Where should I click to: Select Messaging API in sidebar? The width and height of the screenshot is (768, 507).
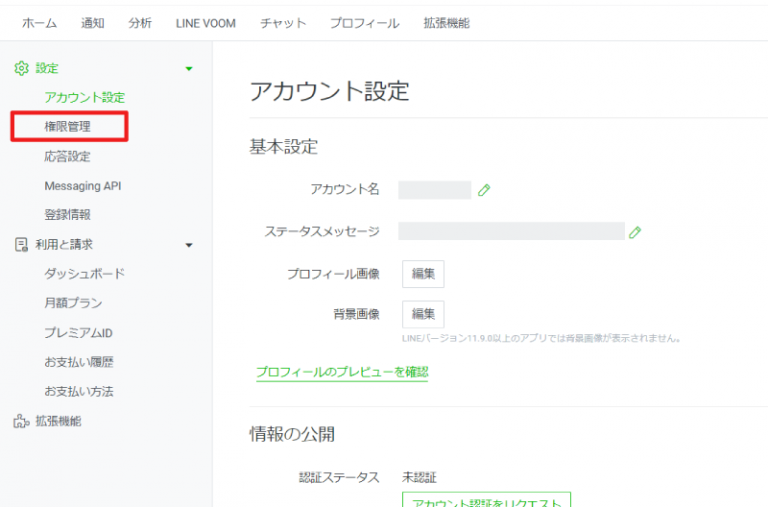(83, 186)
